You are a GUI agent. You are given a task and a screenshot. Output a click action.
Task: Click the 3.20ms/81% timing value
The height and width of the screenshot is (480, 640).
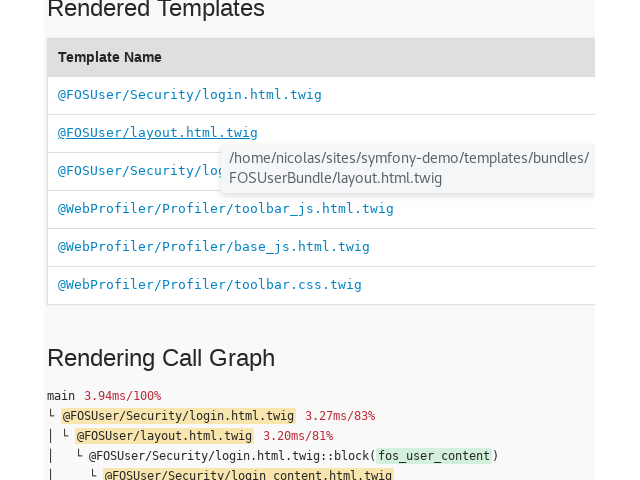pos(298,436)
